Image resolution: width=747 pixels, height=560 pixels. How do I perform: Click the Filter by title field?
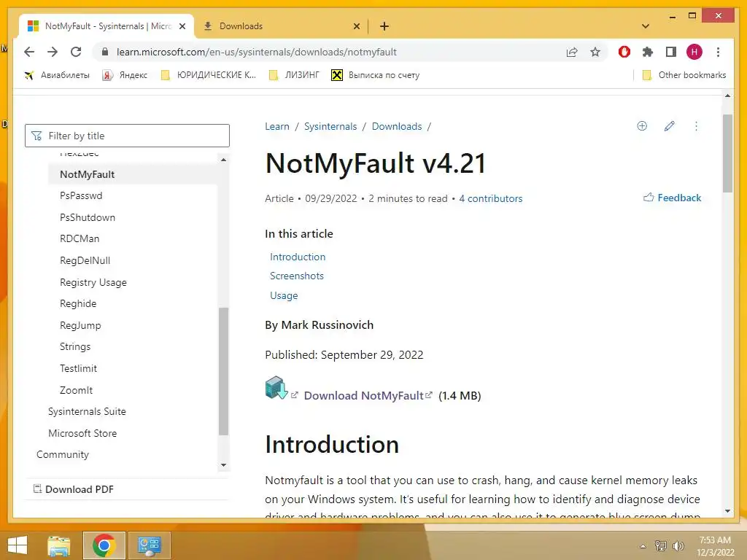click(127, 136)
